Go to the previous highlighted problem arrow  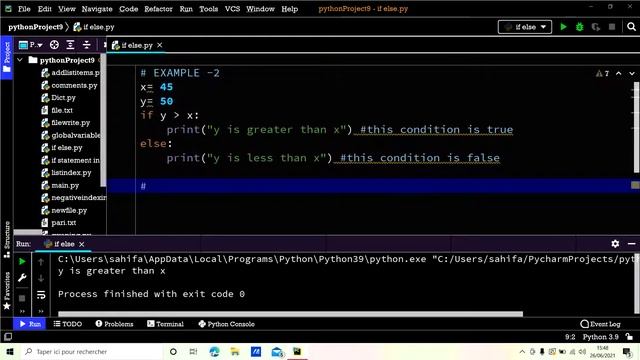(x=619, y=73)
